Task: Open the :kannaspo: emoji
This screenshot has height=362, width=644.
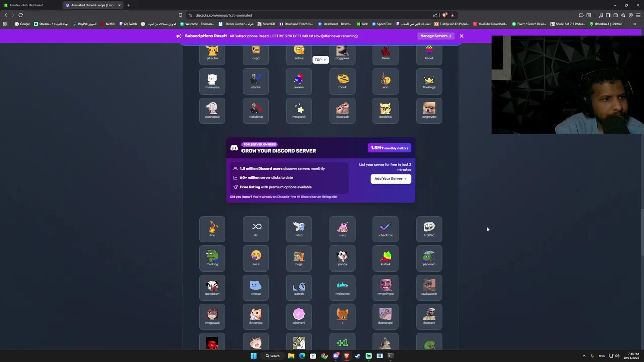Action: 385,317
